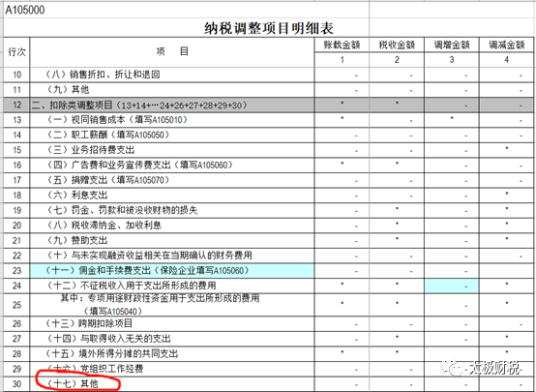Click 境外所得分摊的共同支出 cell
Image resolution: width=536 pixels, height=392 pixels.
(172, 353)
